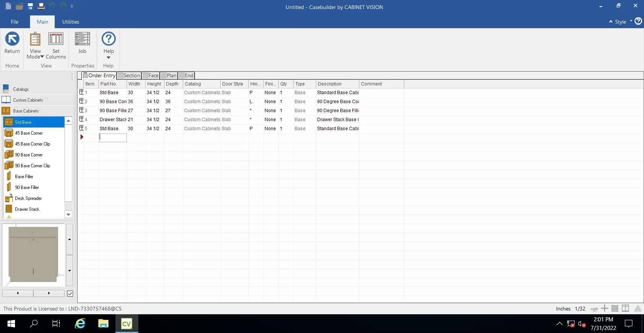This screenshot has height=333, width=644.
Task: Click the preview right arrow button
Action: tap(49, 293)
